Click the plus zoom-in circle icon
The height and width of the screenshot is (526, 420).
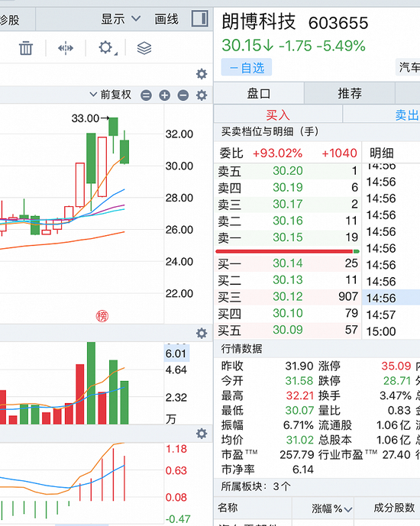pyautogui.click(x=164, y=95)
